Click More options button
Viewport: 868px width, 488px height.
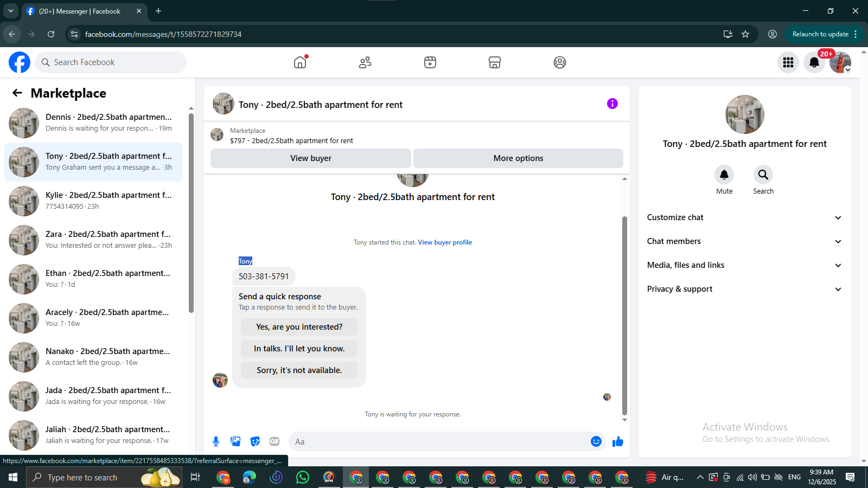click(x=518, y=158)
